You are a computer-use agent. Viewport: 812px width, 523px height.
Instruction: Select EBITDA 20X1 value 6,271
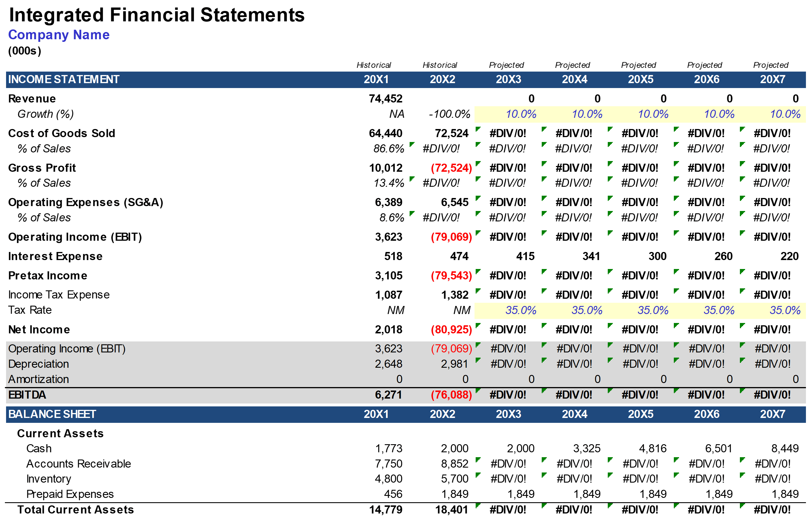pyautogui.click(x=389, y=395)
